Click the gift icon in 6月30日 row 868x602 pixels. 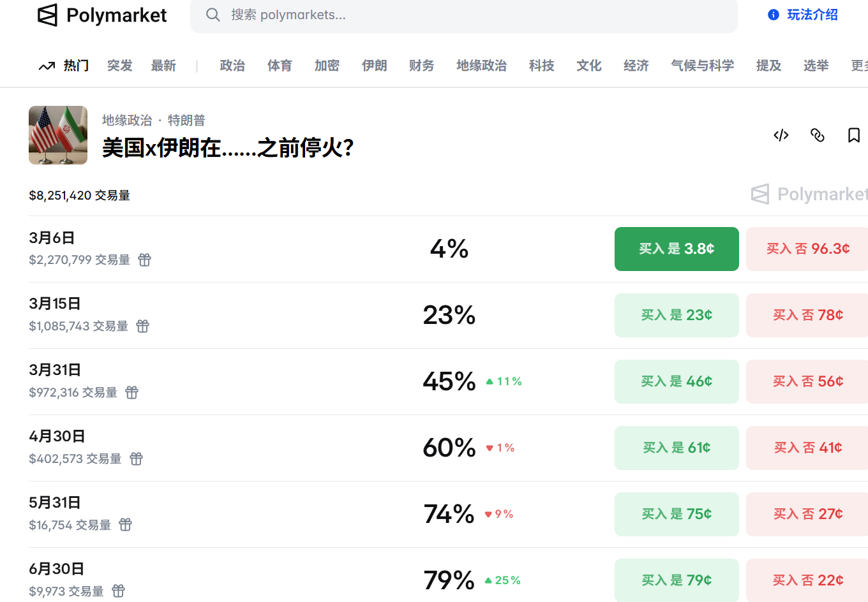click(119, 591)
